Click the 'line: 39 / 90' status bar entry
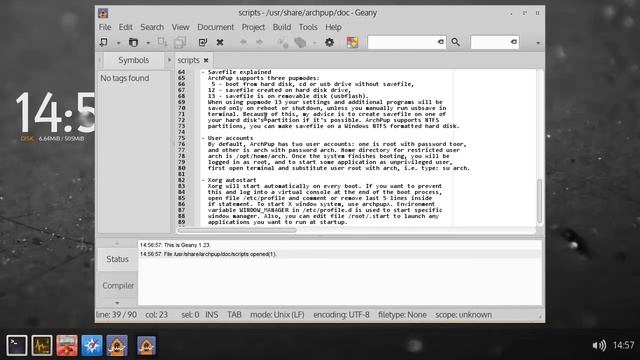This screenshot has height=360, width=640. [116, 315]
